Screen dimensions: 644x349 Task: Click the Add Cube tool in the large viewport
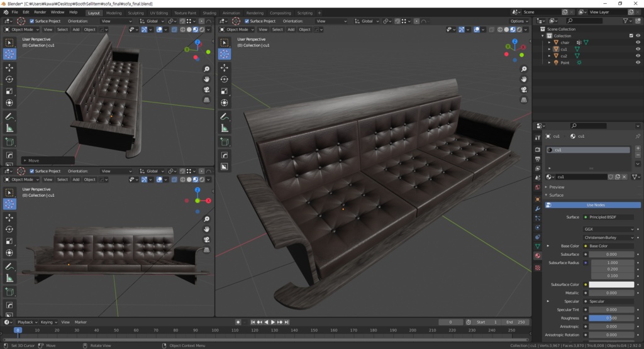pyautogui.click(x=224, y=142)
